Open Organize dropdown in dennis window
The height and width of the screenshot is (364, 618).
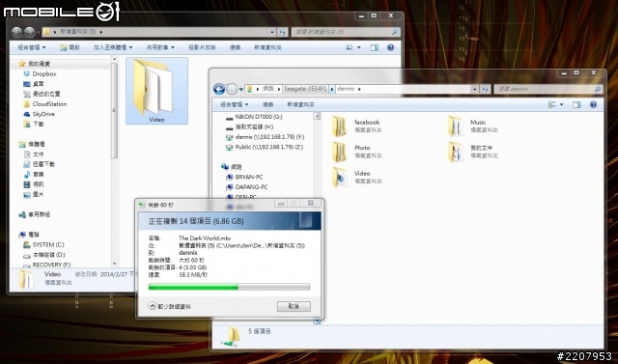pos(234,104)
